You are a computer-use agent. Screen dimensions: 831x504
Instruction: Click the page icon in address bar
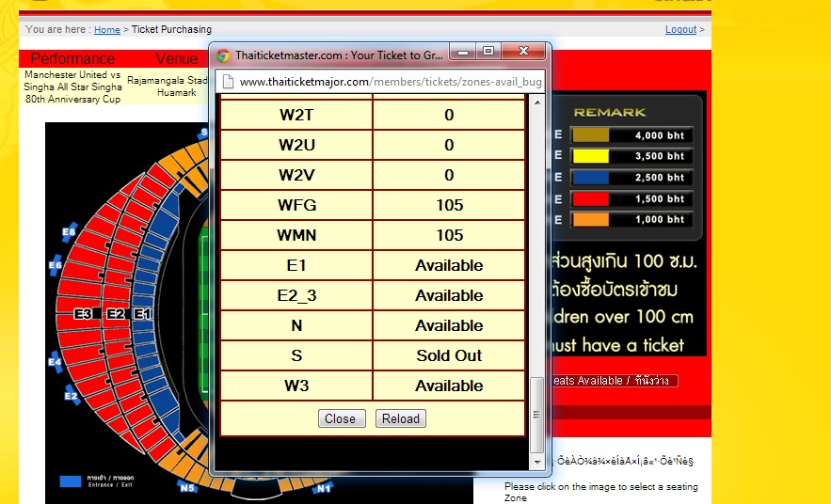[x=228, y=82]
